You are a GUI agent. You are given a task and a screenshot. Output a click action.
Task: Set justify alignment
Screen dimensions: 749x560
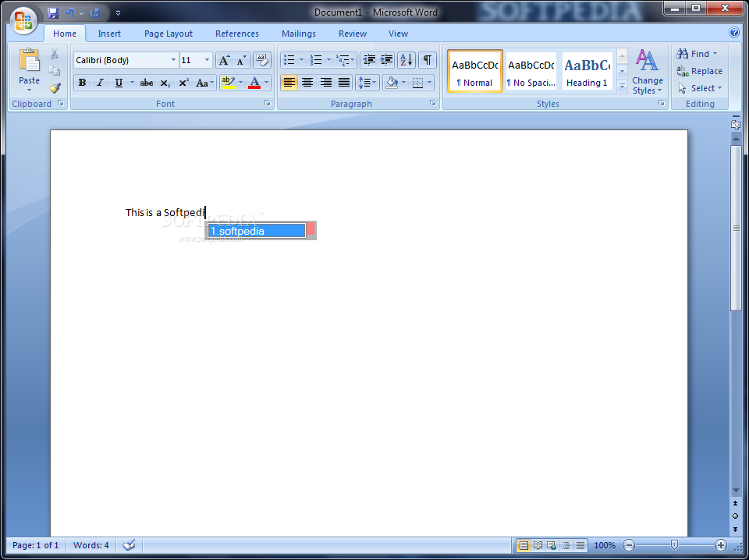[x=344, y=83]
